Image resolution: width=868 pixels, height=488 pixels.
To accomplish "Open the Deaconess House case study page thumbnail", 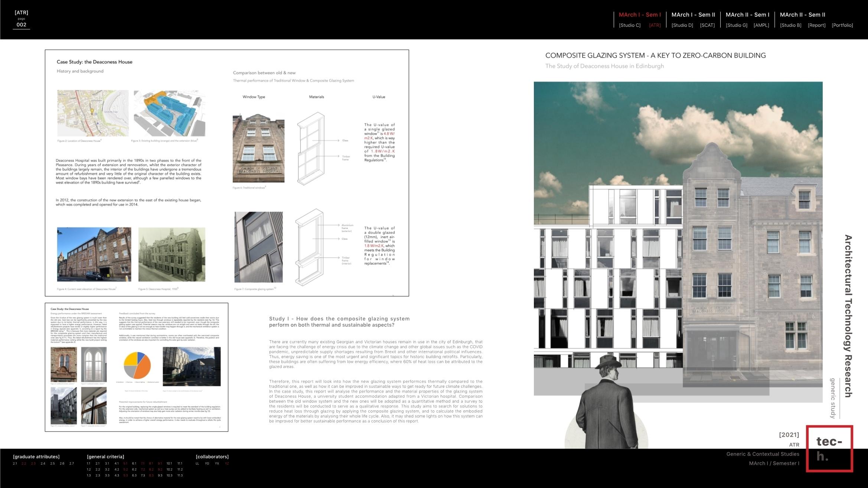I will pos(227,173).
